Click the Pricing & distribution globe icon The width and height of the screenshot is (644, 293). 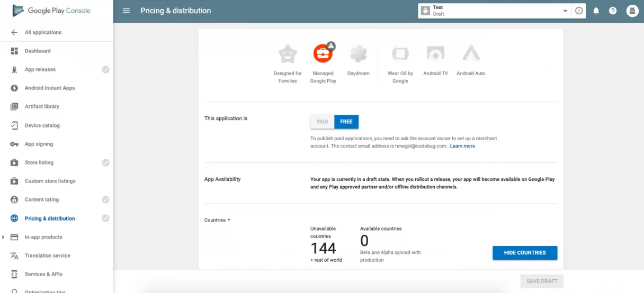click(14, 218)
